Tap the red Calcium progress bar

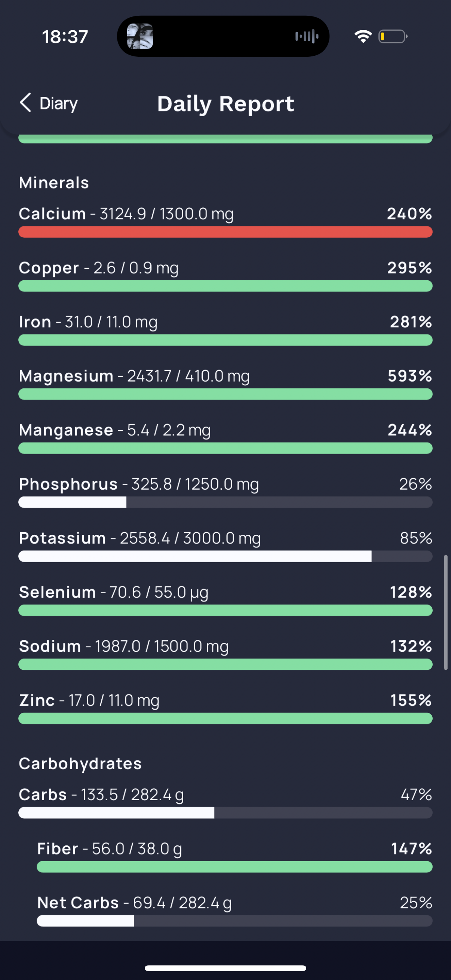pos(225,232)
